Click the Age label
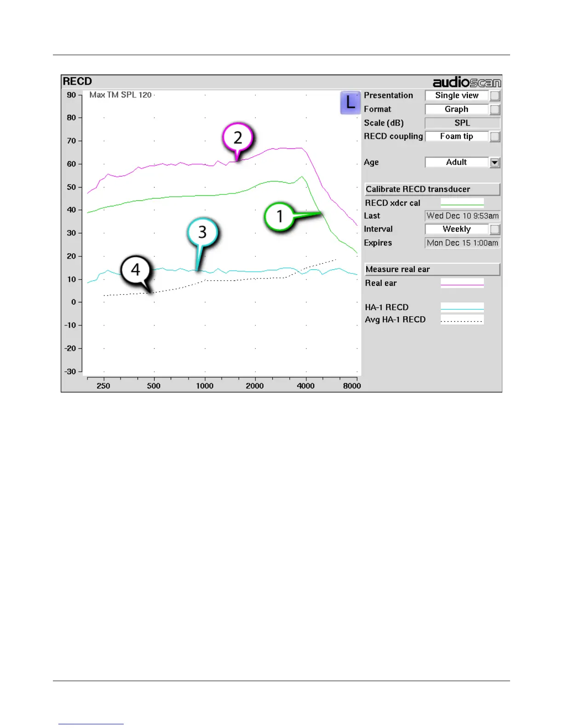 pos(371,162)
